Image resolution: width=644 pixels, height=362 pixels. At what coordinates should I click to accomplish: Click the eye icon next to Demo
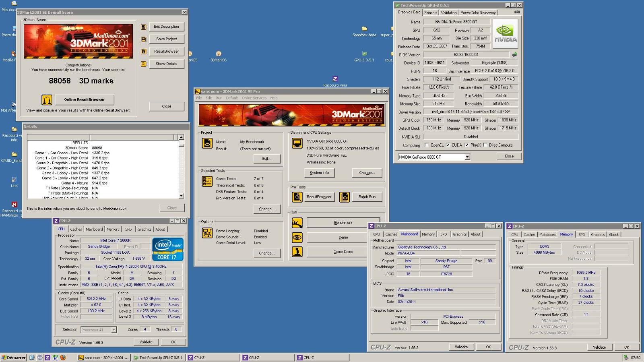click(297, 238)
